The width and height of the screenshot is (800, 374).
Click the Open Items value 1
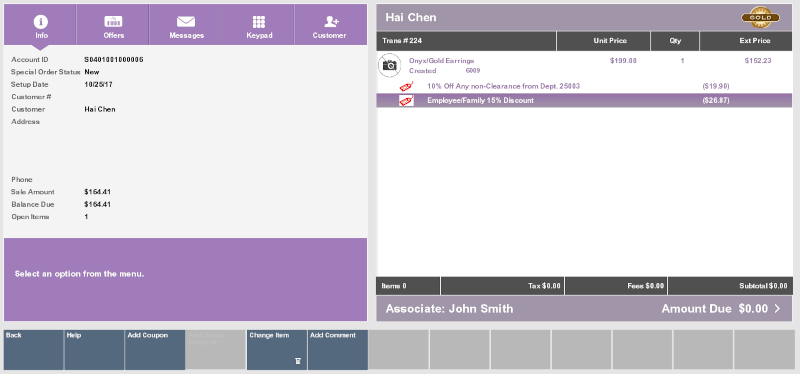pos(86,217)
